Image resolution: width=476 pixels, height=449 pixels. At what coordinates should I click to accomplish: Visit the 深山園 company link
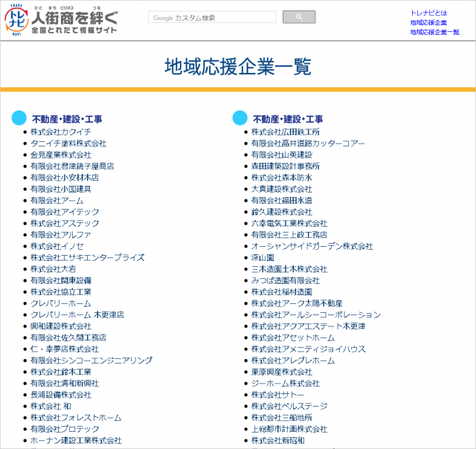(263, 257)
